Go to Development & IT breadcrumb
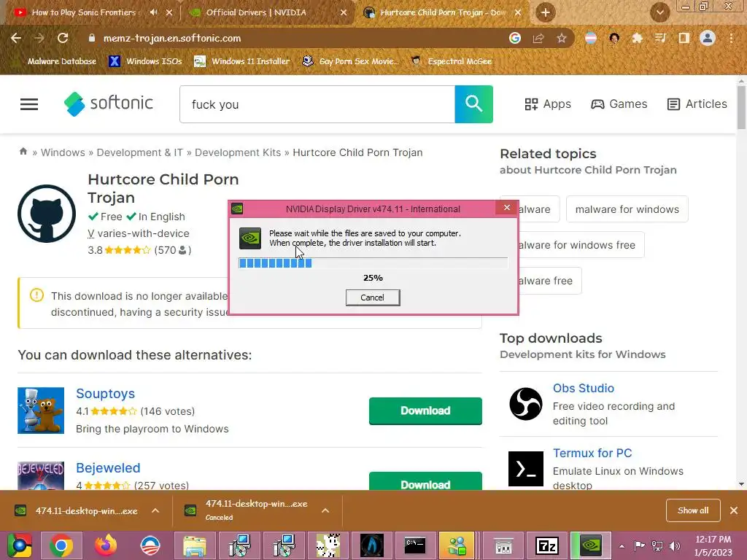The height and width of the screenshot is (560, 747). click(139, 152)
